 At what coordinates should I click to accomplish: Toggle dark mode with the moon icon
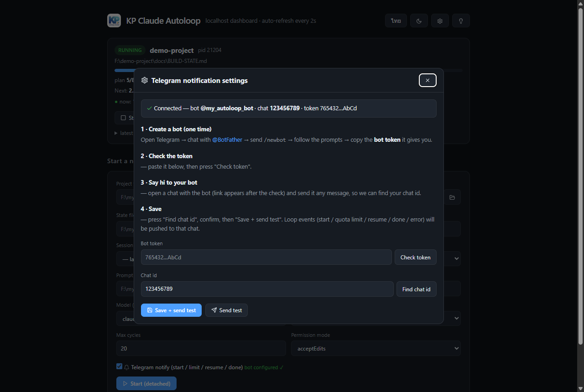419,21
